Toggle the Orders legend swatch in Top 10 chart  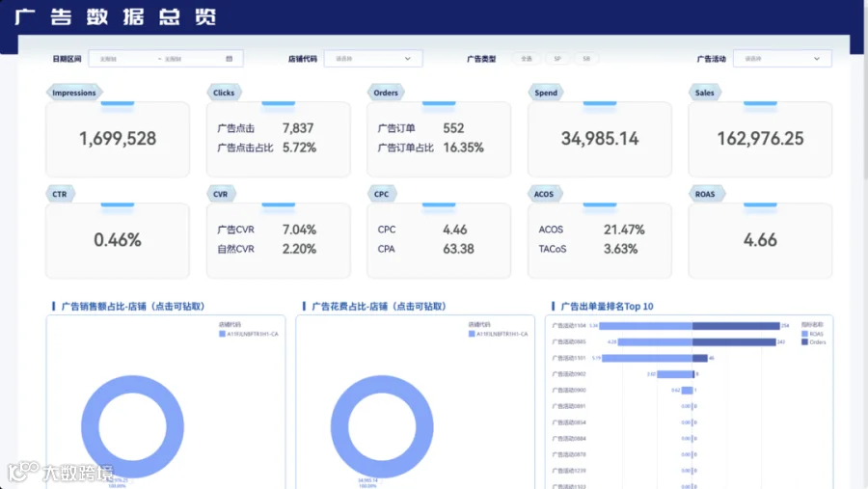804,342
